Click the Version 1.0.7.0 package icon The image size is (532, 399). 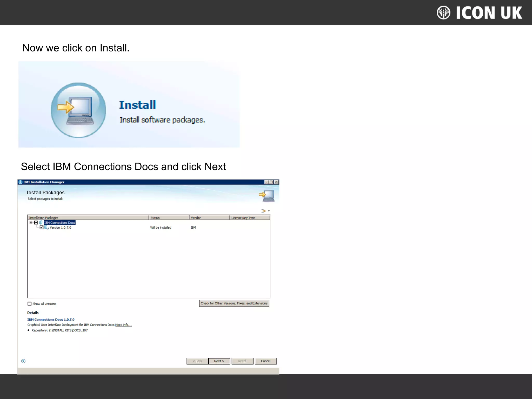coord(46,228)
